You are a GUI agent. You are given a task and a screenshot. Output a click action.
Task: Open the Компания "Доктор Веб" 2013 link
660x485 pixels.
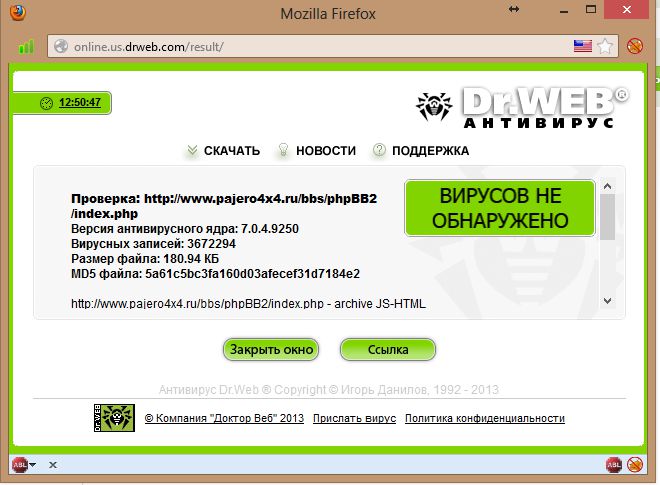point(224,418)
